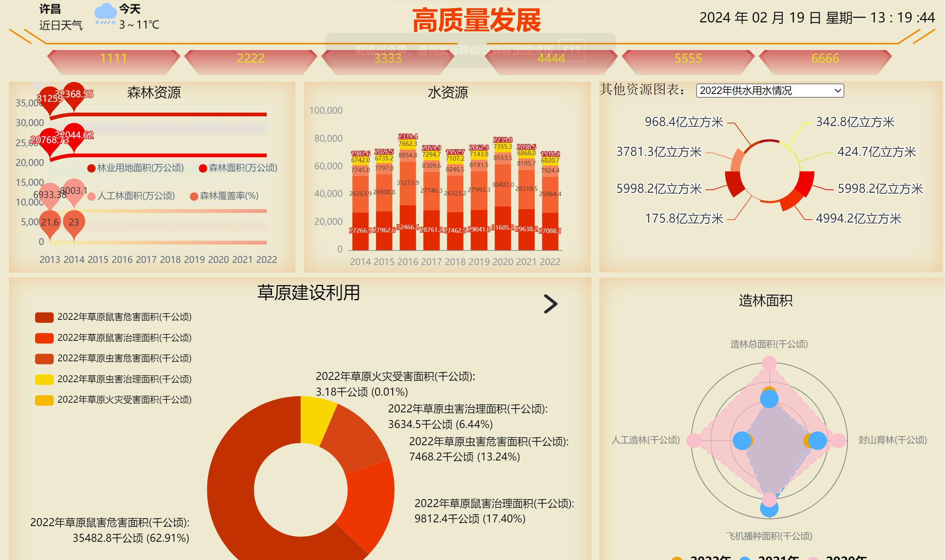Go to next grassland chart with arrow

click(550, 304)
